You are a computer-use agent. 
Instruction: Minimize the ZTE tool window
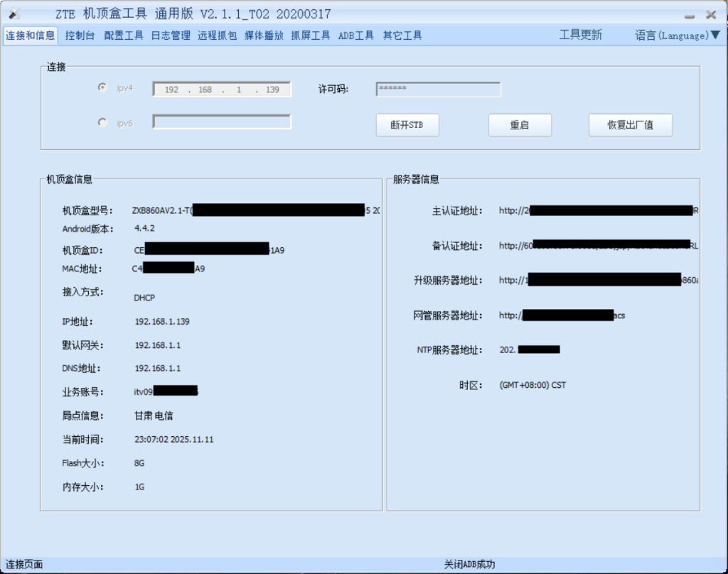point(690,15)
